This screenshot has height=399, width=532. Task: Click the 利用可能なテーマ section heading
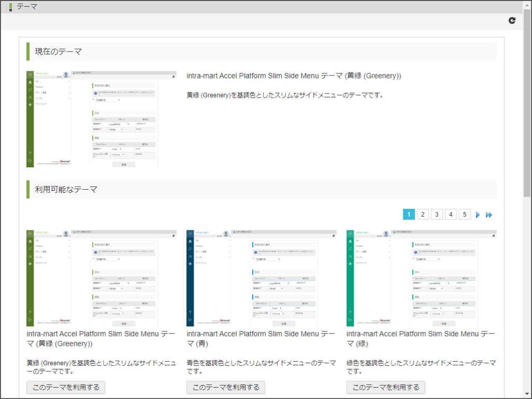click(66, 190)
